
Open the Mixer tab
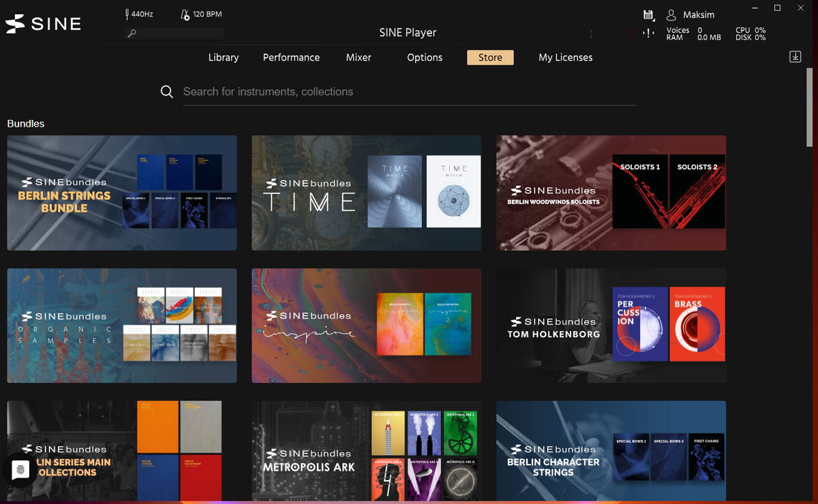359,57
